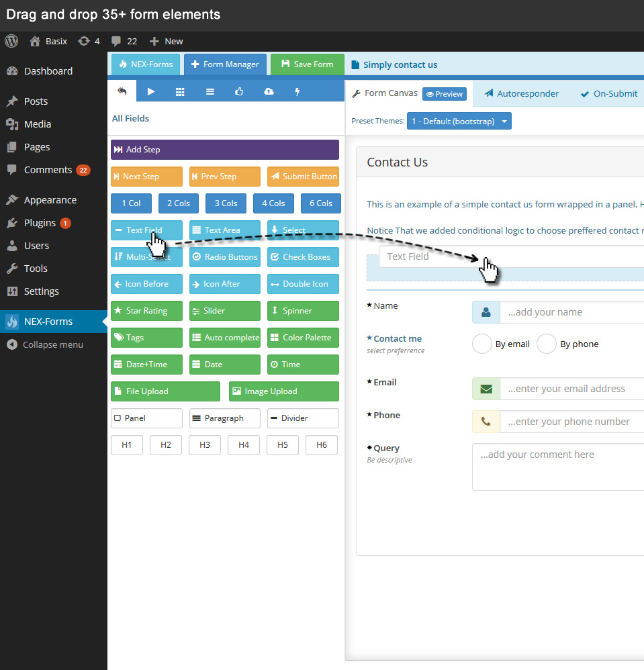Choose the By phone radio option

[x=547, y=344]
